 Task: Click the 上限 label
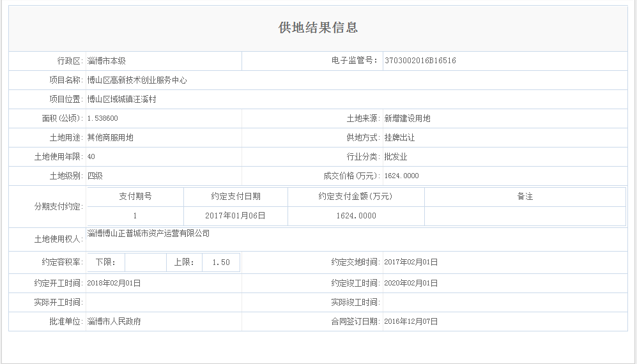184,262
